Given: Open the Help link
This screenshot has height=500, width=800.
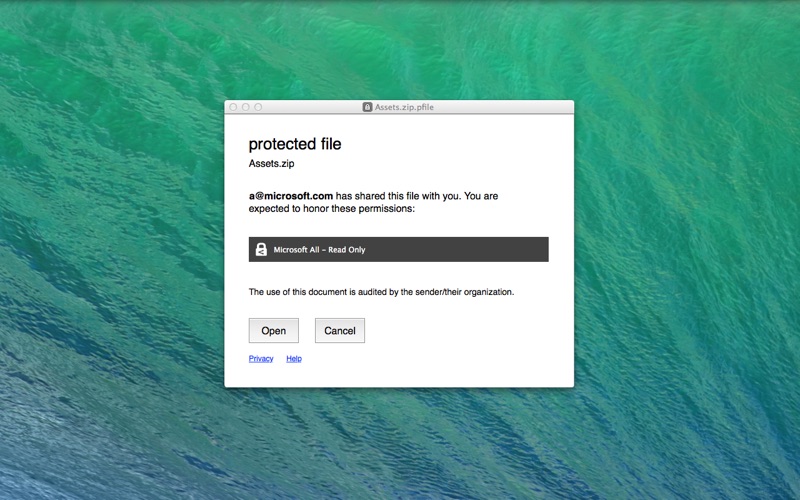Looking at the screenshot, I should coord(294,359).
